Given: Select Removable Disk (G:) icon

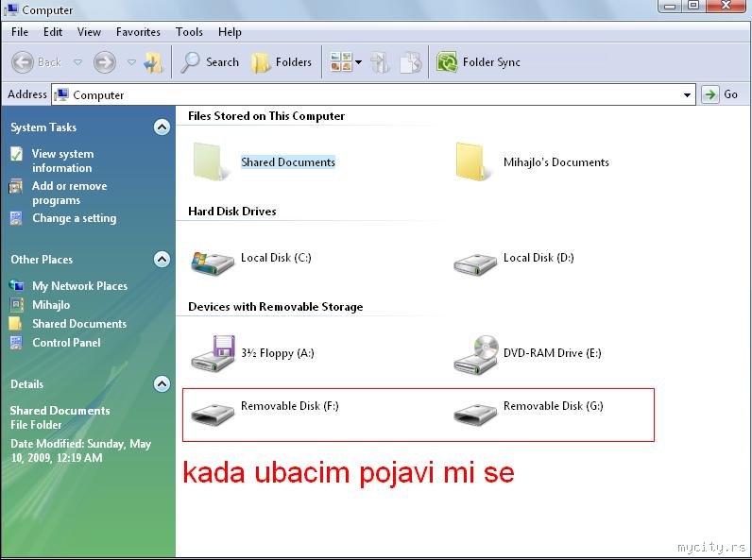Looking at the screenshot, I should pyautogui.click(x=475, y=414).
